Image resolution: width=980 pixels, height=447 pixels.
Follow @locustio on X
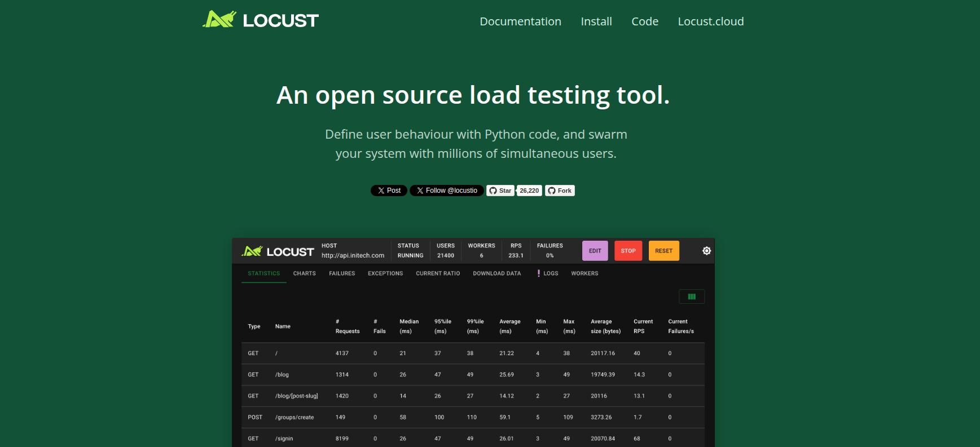446,191
